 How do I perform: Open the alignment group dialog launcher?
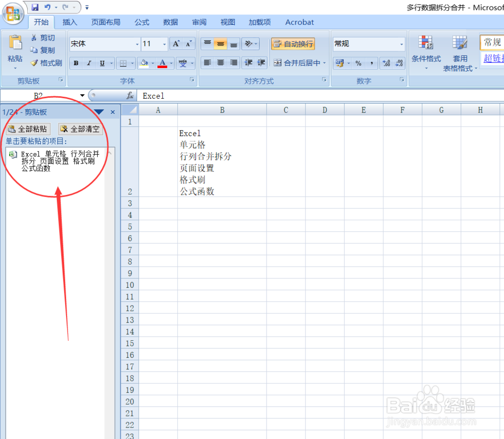pos(324,79)
